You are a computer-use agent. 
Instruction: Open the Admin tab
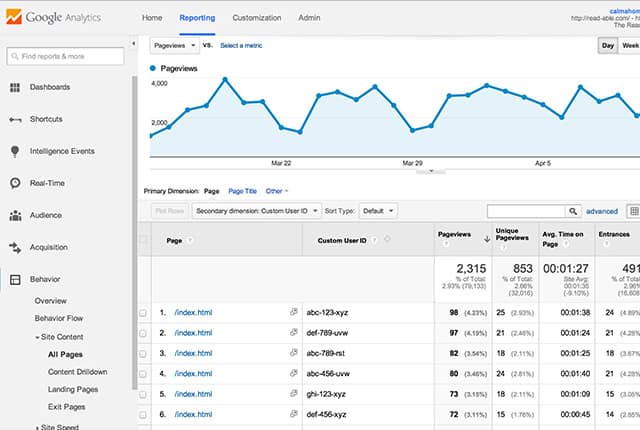coord(309,18)
